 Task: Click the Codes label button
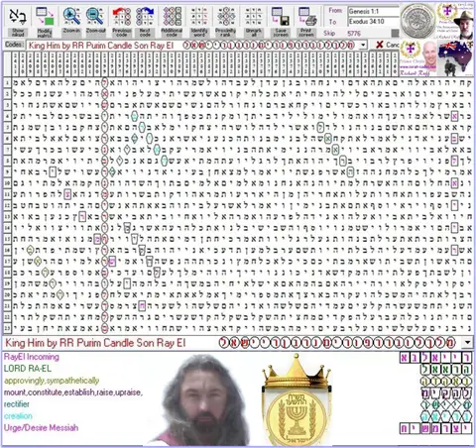coord(14,45)
